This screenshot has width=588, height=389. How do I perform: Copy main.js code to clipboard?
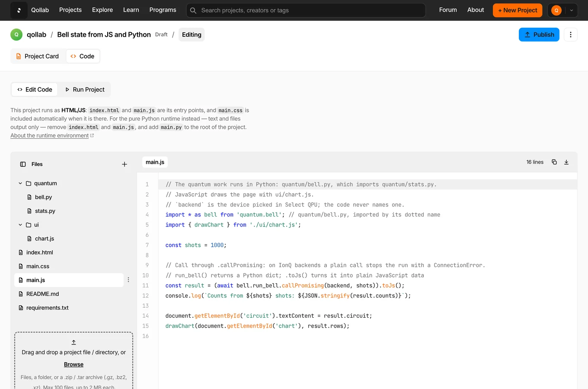(554, 162)
